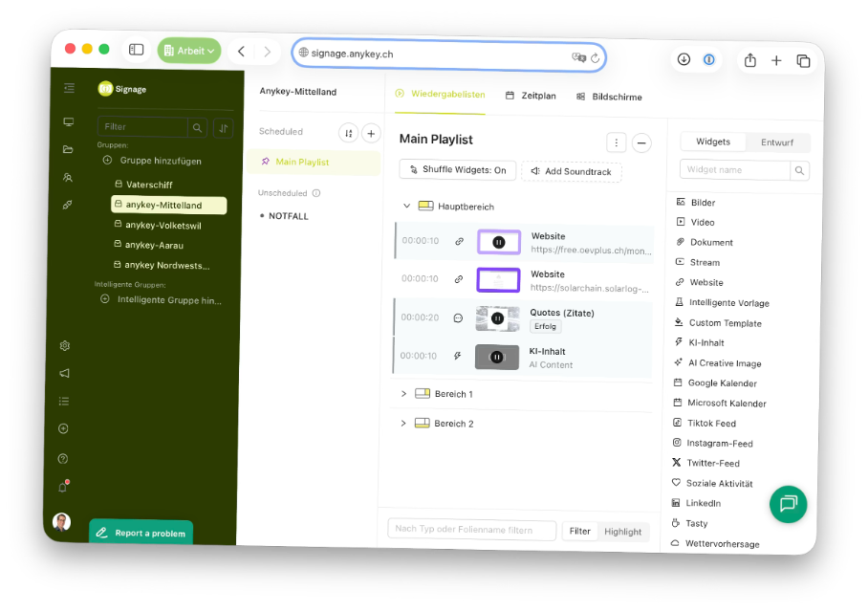The width and height of the screenshot is (868, 612).
Task: Click Add Soundtrack button
Action: 571,171
